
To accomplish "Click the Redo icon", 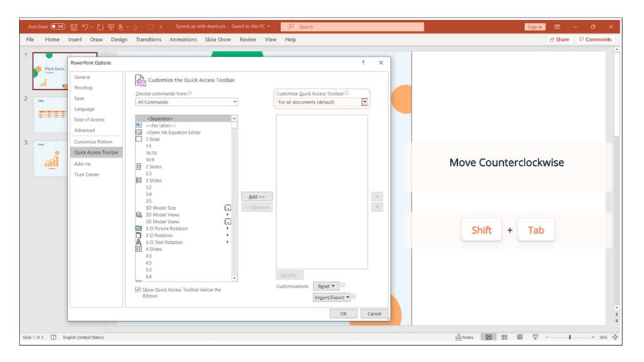I will [99, 26].
